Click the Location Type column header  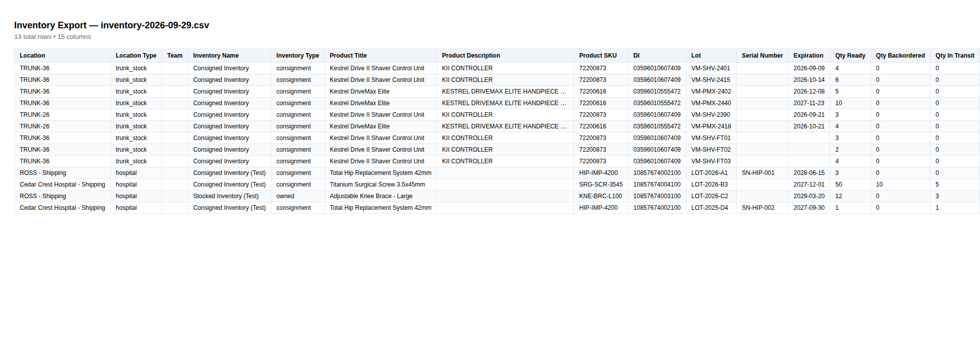pos(136,56)
